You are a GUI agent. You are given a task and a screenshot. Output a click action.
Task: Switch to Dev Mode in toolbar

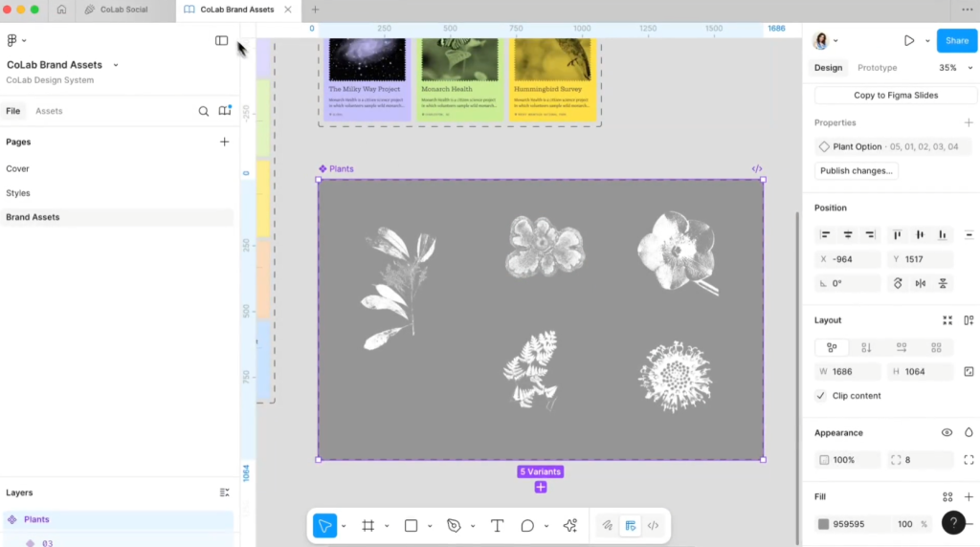[654, 526]
